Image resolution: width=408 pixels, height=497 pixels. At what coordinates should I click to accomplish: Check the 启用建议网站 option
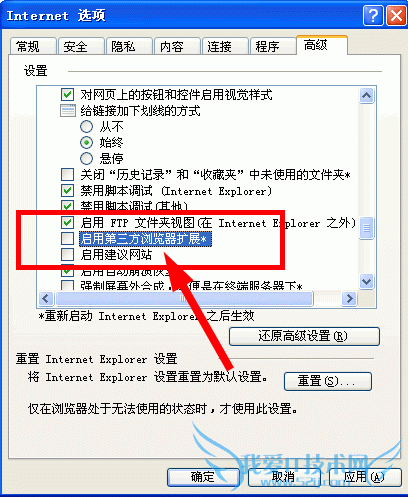(x=68, y=255)
